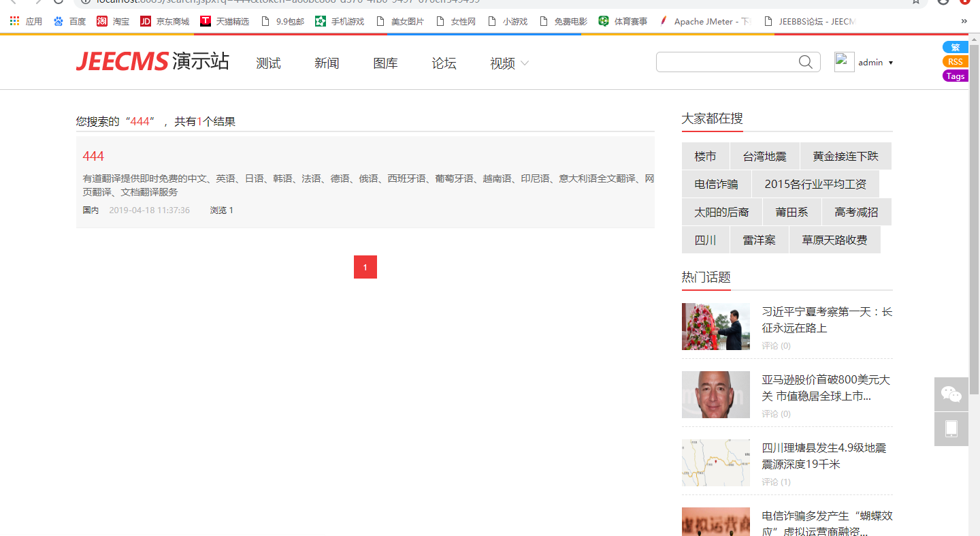Go to the 新闻 navigation tab
980x536 pixels.
(327, 63)
